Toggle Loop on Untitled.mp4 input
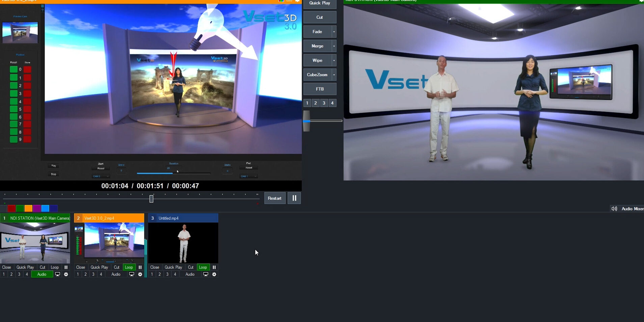 (x=203, y=267)
